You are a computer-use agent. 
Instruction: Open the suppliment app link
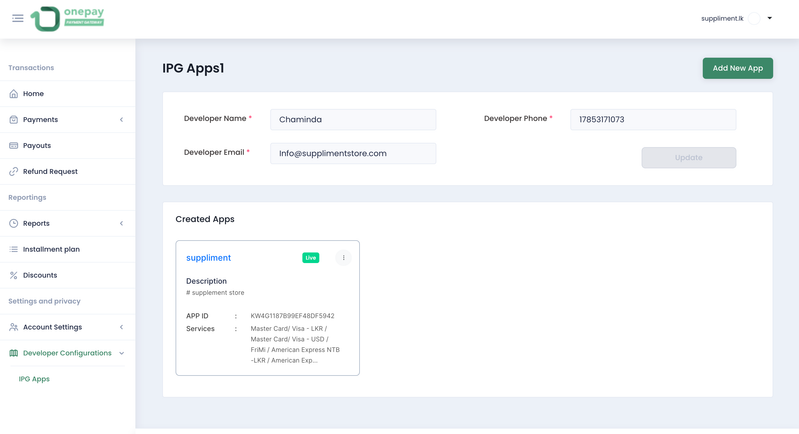coord(208,258)
